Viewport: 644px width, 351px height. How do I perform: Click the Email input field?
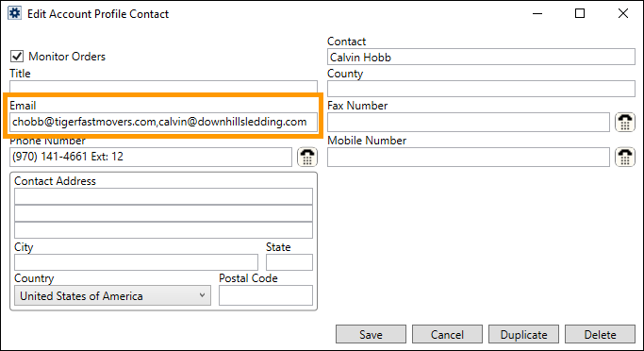163,122
